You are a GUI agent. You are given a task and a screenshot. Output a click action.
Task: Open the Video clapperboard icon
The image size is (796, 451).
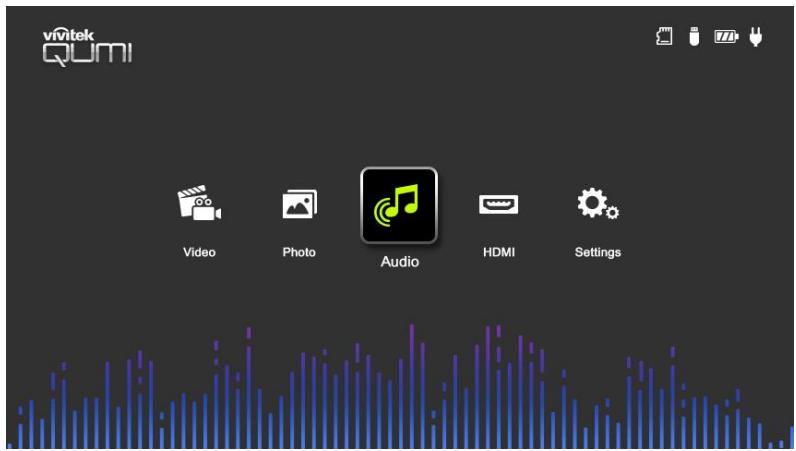coord(199,203)
